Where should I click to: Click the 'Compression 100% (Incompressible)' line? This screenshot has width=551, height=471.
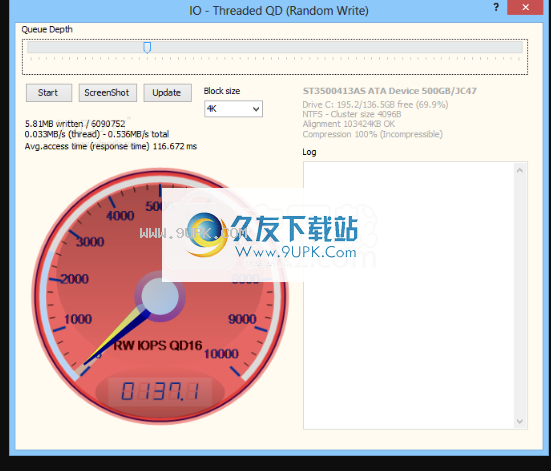click(x=372, y=134)
